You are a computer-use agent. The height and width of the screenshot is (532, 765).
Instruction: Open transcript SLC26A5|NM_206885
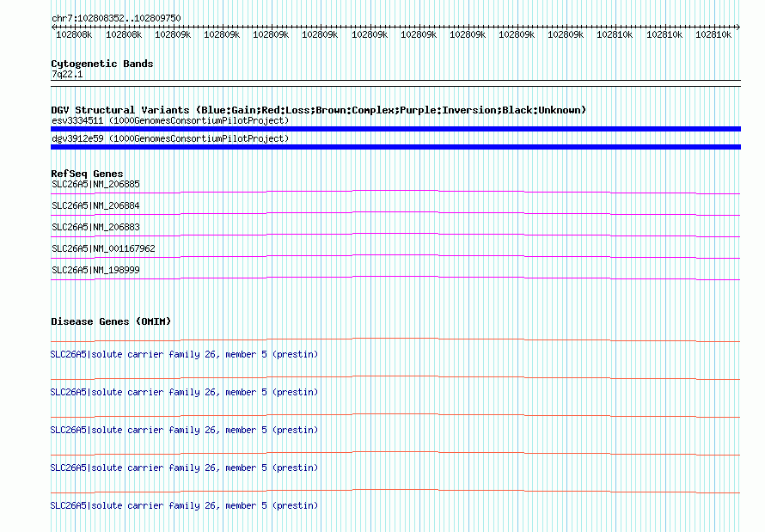pyautogui.click(x=95, y=184)
